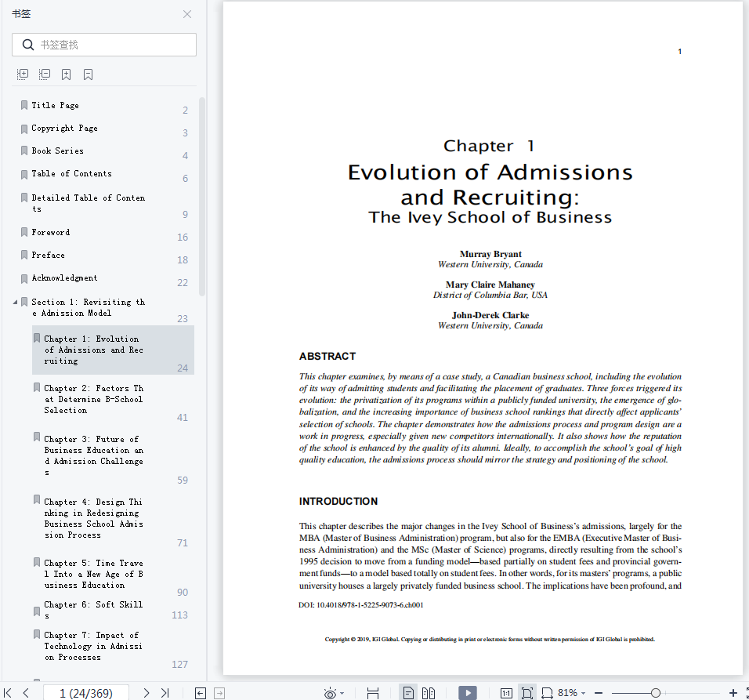Expand all bookmarks icon
Viewport: 749px width, 700px height.
point(23,74)
